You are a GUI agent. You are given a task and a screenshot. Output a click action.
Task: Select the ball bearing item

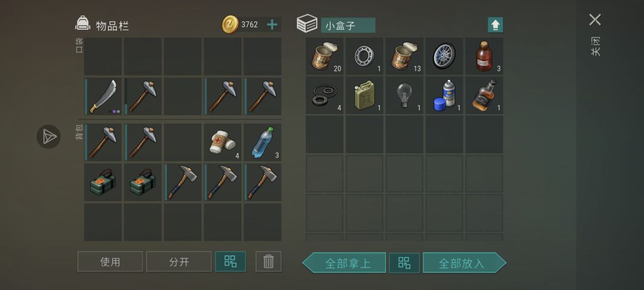[364, 56]
